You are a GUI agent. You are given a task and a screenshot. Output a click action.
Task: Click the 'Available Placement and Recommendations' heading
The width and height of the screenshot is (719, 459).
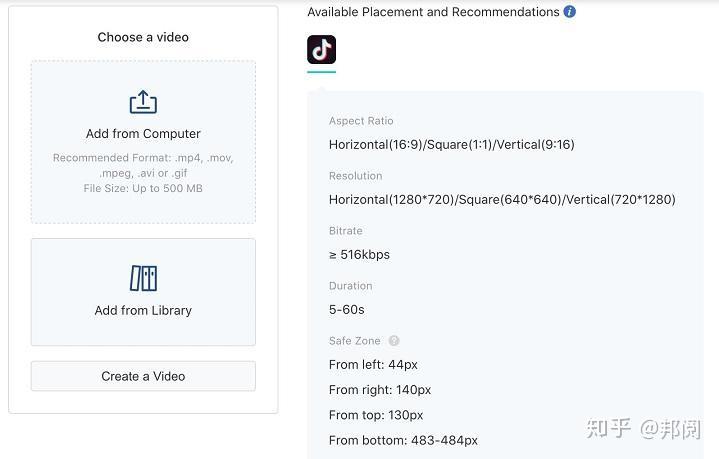tap(433, 12)
